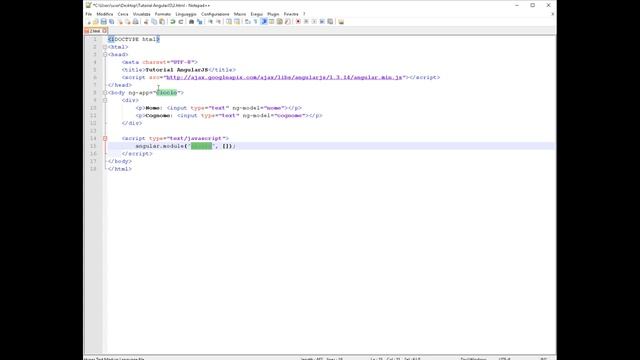Click the Copy toolbar icon
This screenshot has height=360, width=640.
coord(154,22)
